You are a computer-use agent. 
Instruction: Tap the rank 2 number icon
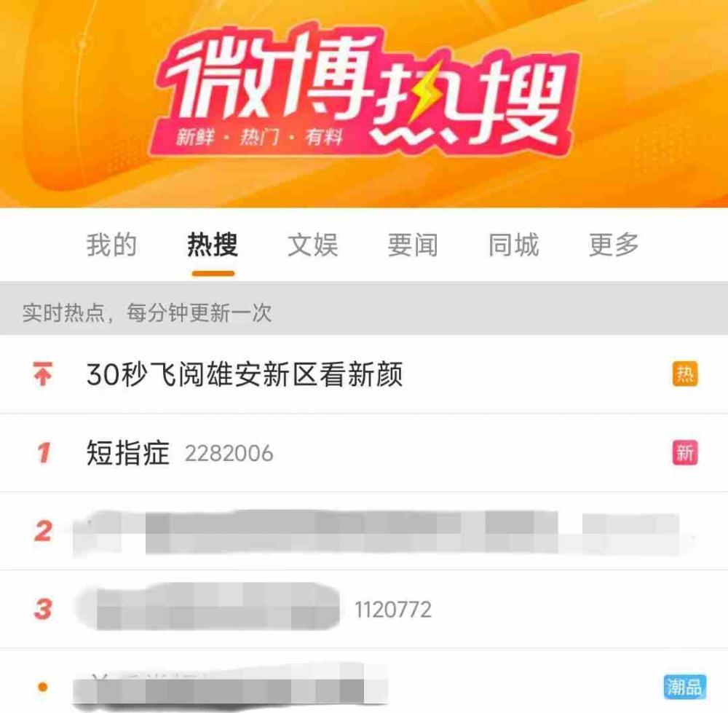43,531
